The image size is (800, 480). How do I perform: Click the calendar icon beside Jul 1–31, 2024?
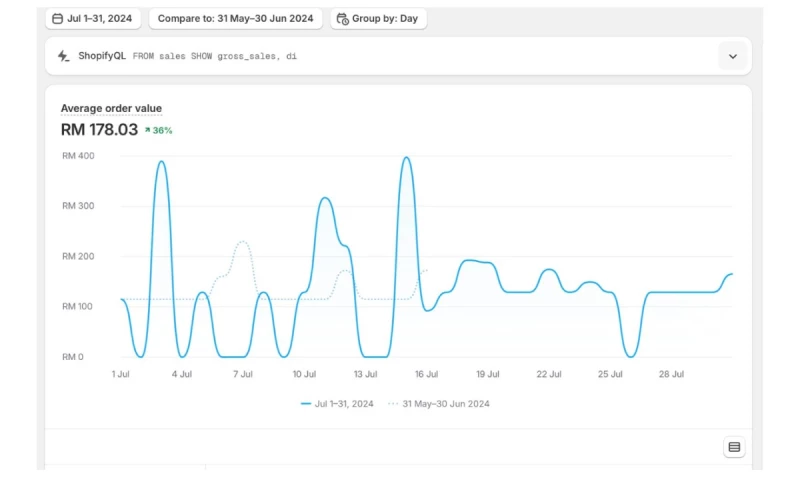(57, 18)
